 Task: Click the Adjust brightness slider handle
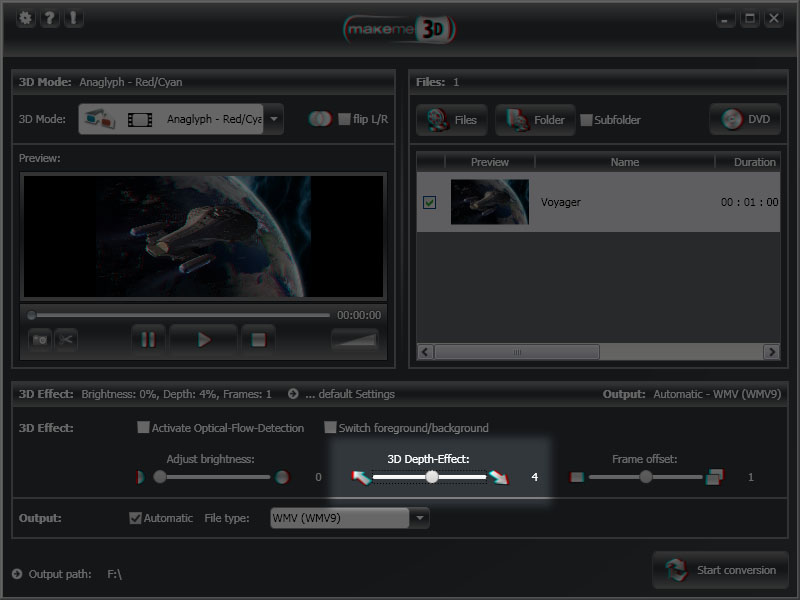tap(160, 477)
